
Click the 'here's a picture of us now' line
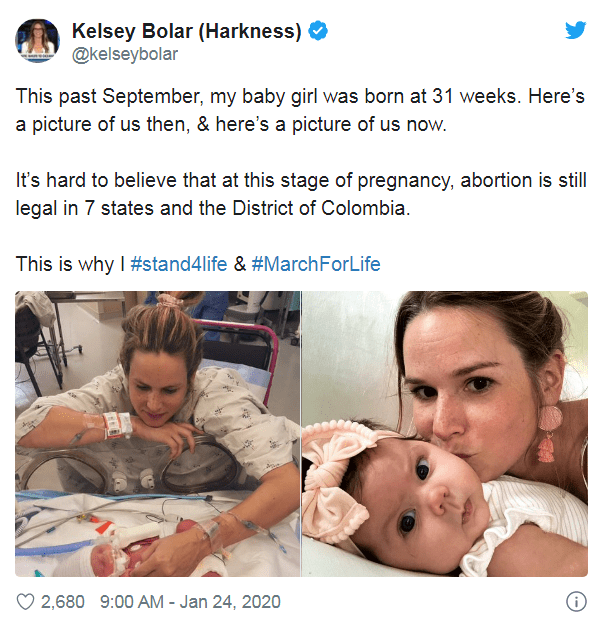coord(331,125)
